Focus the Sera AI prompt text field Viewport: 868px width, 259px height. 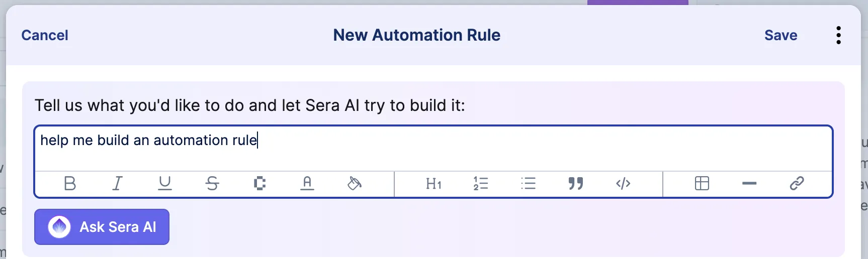[433, 148]
